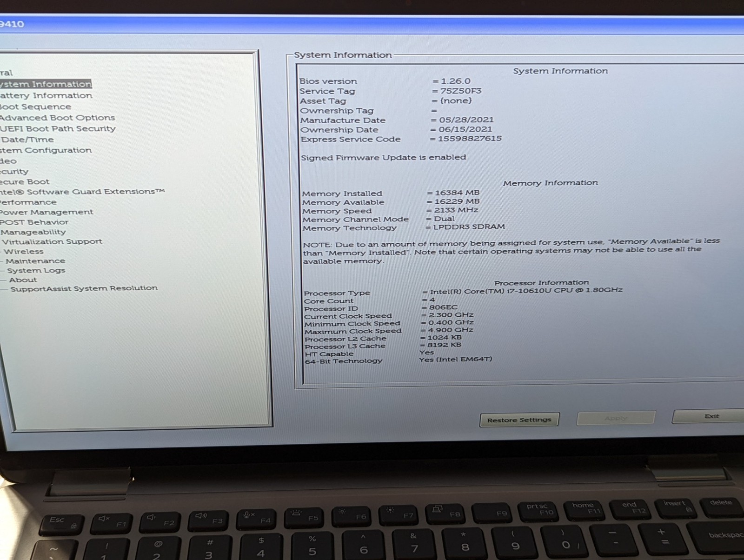The image size is (744, 560).
Task: Open the About entry
Action: click(23, 280)
